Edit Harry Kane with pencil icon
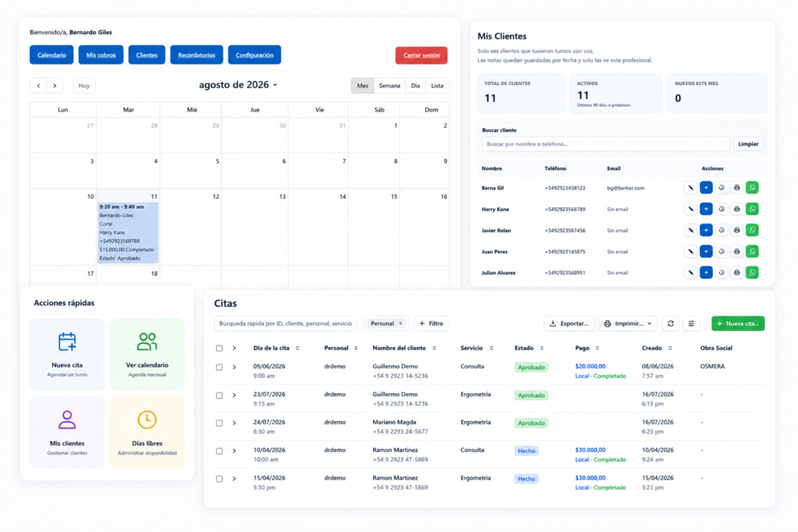The image size is (798, 532). [690, 209]
